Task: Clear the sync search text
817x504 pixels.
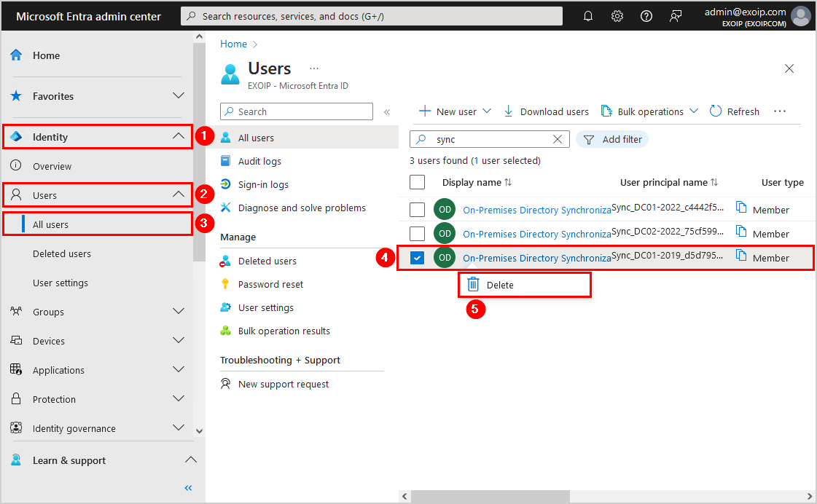Action: 558,139
